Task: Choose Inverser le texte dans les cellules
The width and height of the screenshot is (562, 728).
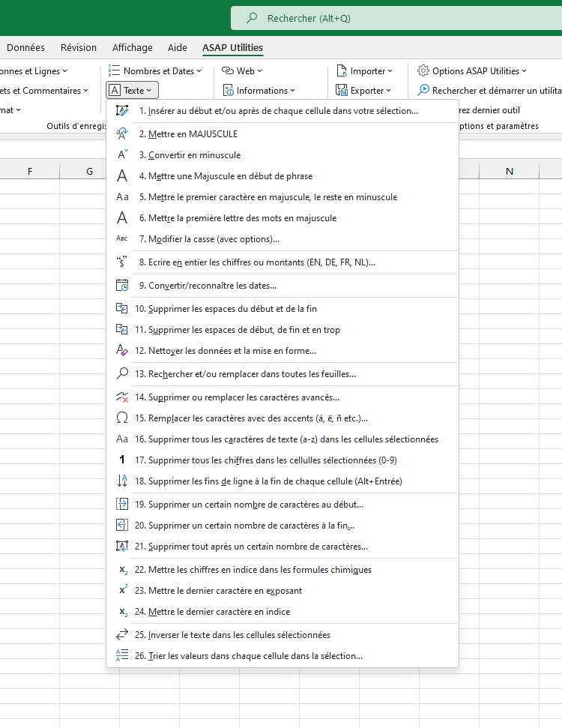Action: (x=282, y=635)
